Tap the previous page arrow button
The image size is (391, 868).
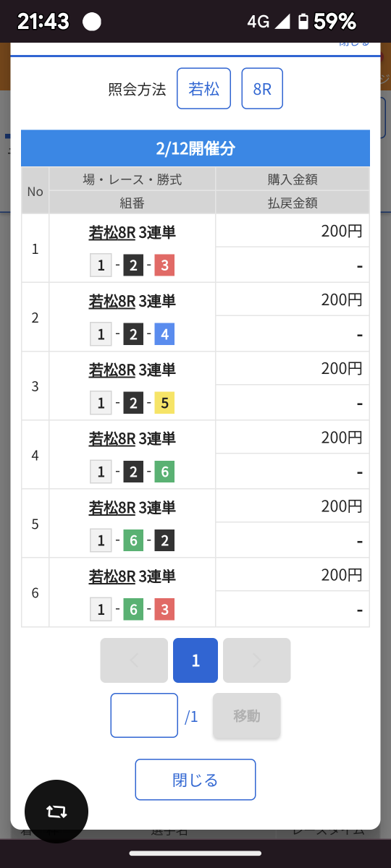tap(134, 660)
